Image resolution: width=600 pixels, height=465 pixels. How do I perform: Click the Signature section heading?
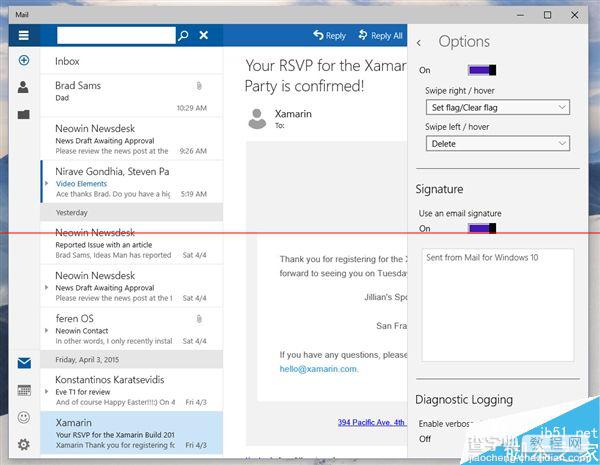pos(439,189)
